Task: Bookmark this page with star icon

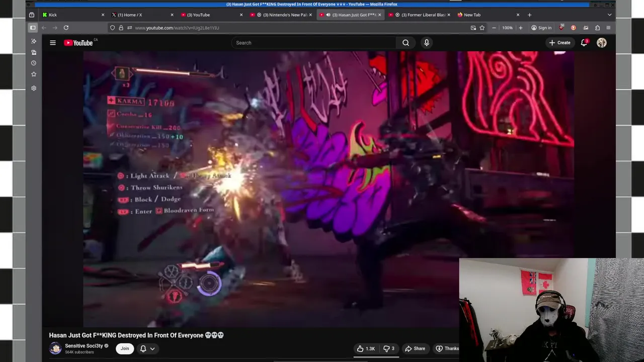Action: pos(482,28)
